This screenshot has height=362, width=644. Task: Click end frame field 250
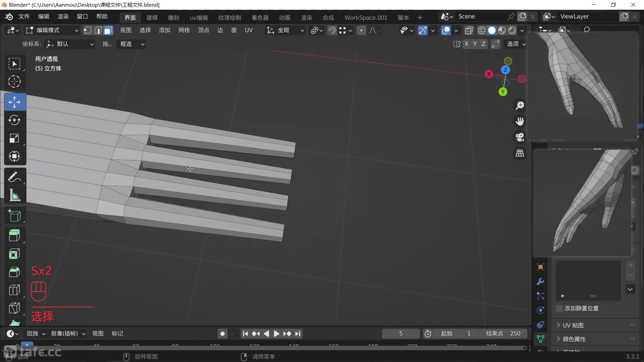503,334
